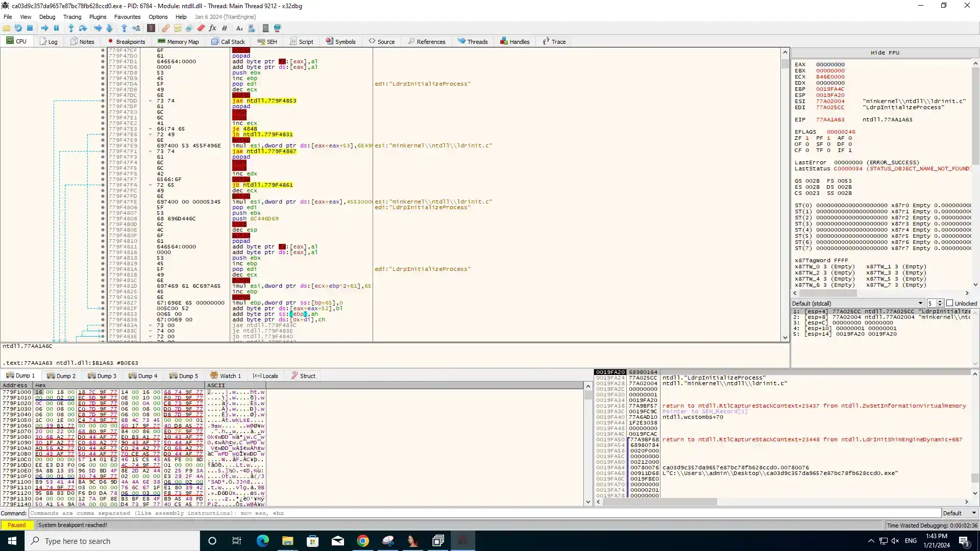This screenshot has width=980, height=551.
Task: Step into using the toolbar icon
Action: pos(71,28)
